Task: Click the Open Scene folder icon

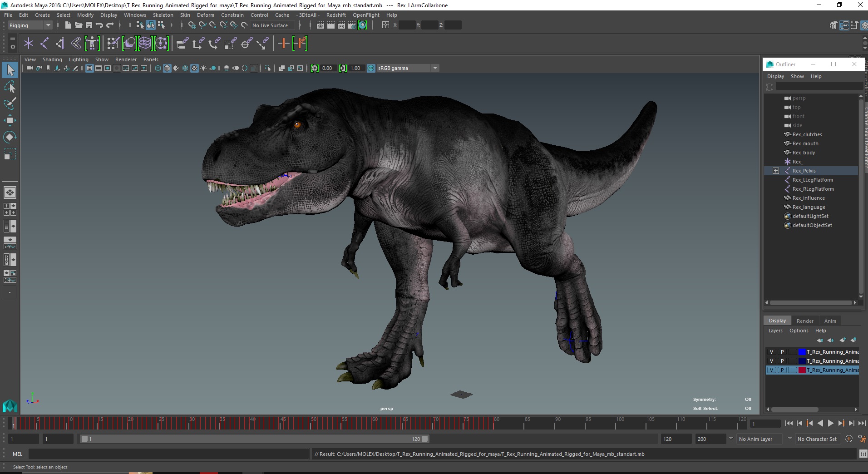Action: tap(78, 25)
